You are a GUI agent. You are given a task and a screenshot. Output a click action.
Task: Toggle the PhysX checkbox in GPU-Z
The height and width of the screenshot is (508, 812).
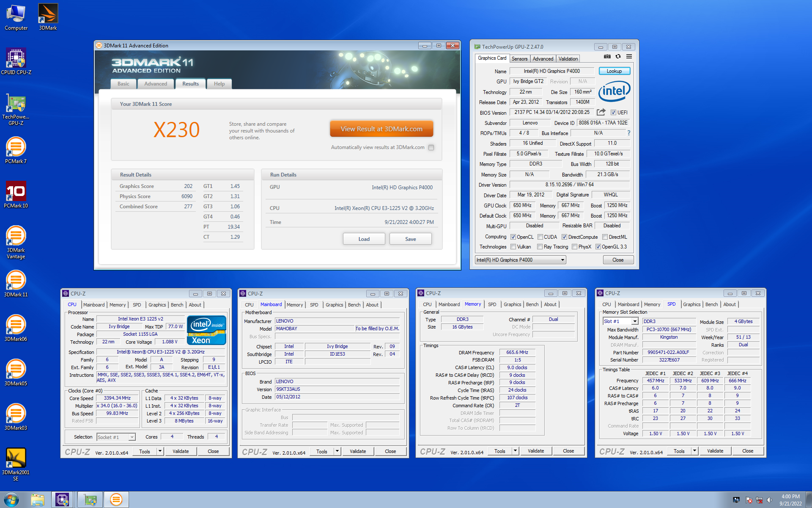574,247
